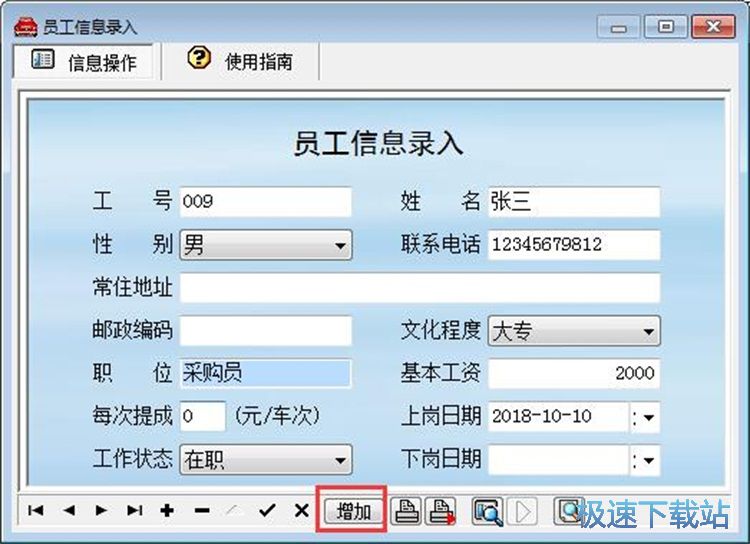Click the 每次提成 input field
Viewport: 750px width, 544px height.
[x=202, y=416]
